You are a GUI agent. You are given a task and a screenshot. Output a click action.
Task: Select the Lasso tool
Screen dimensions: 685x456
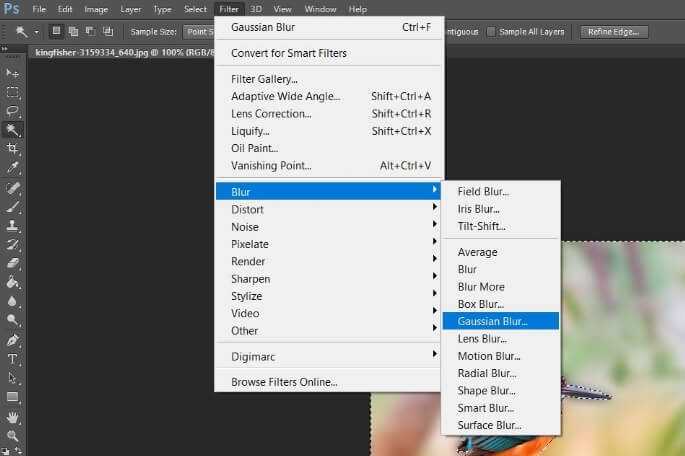point(12,111)
